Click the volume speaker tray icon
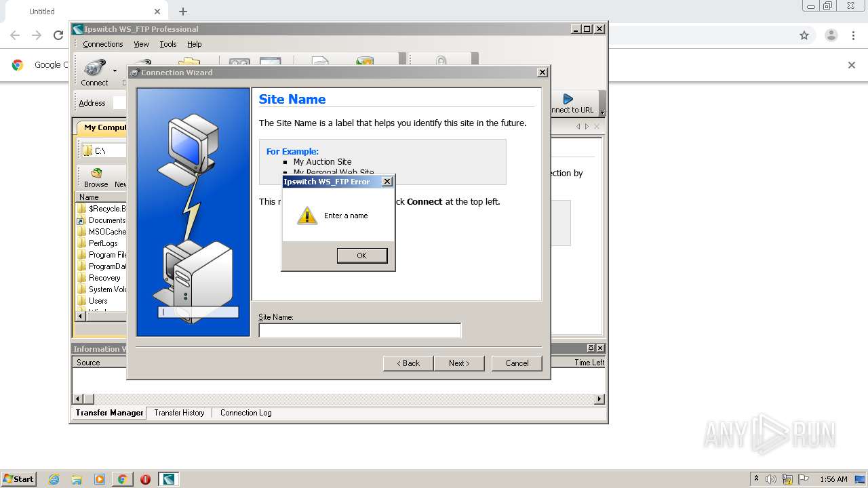 [x=771, y=479]
